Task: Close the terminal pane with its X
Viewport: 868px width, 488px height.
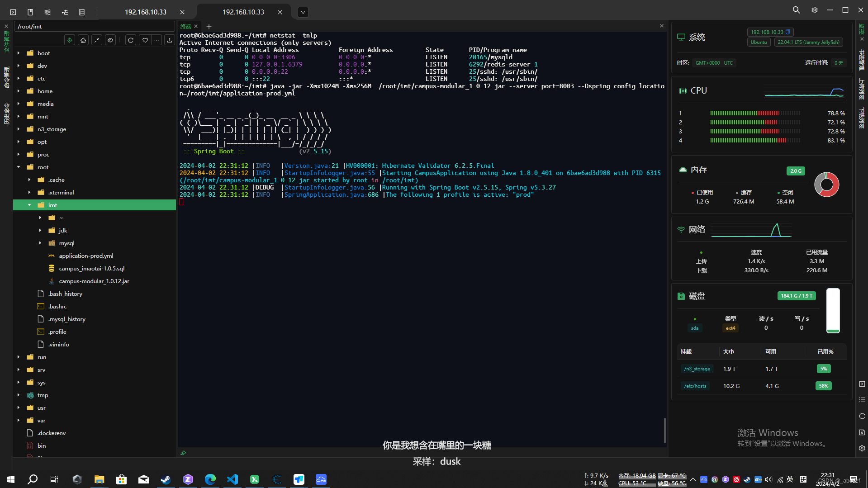Action: coord(662,26)
